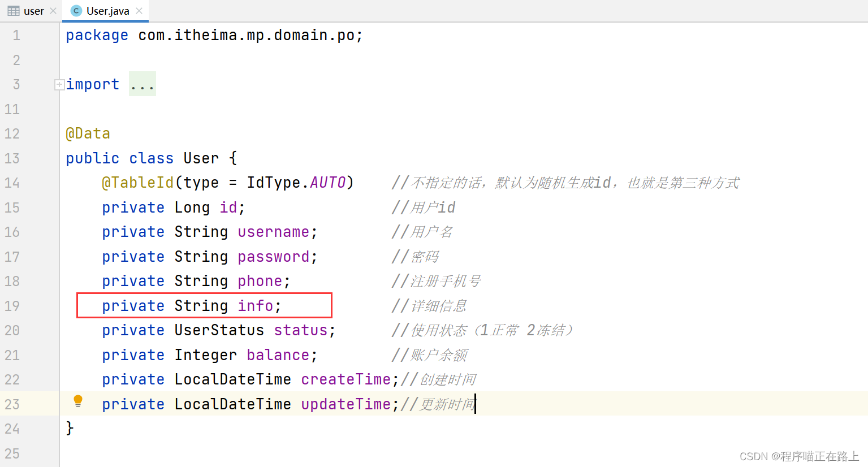Expand the folded import block
This screenshot has height=467, width=868.
pyautogui.click(x=59, y=84)
